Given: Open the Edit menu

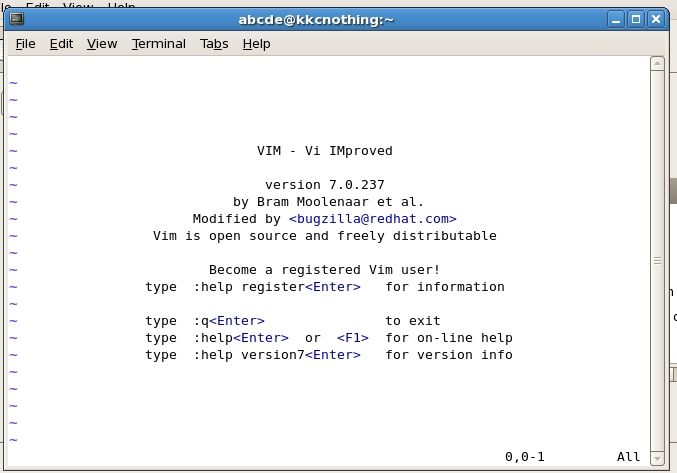Looking at the screenshot, I should coord(61,44).
